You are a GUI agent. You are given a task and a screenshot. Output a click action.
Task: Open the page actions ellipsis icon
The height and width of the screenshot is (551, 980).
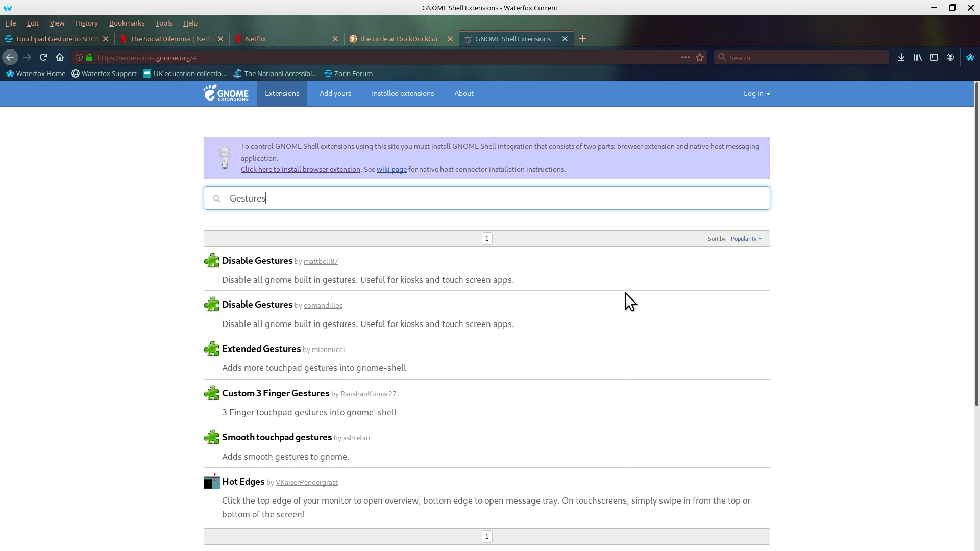685,57
